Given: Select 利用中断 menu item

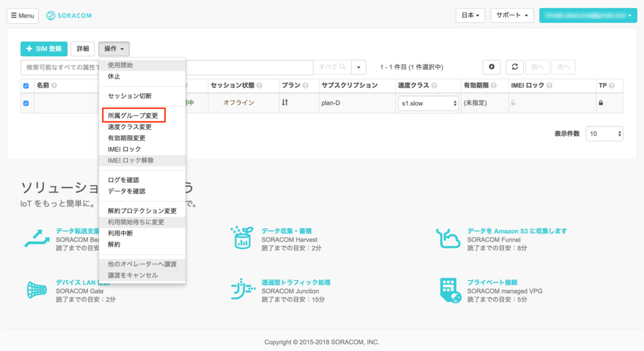Looking at the screenshot, I should click(142, 233).
